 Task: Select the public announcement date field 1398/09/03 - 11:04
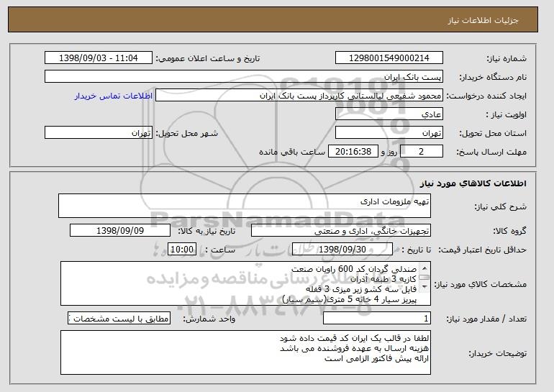point(99,58)
